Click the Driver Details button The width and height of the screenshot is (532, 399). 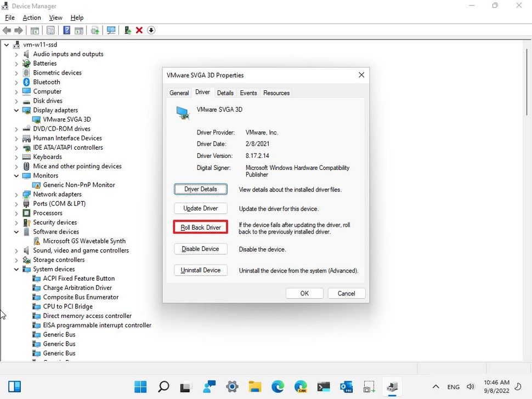coord(200,189)
